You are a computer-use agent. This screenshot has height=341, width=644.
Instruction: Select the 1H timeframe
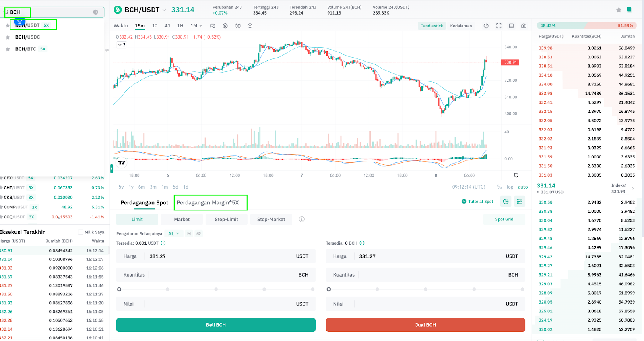(x=180, y=26)
